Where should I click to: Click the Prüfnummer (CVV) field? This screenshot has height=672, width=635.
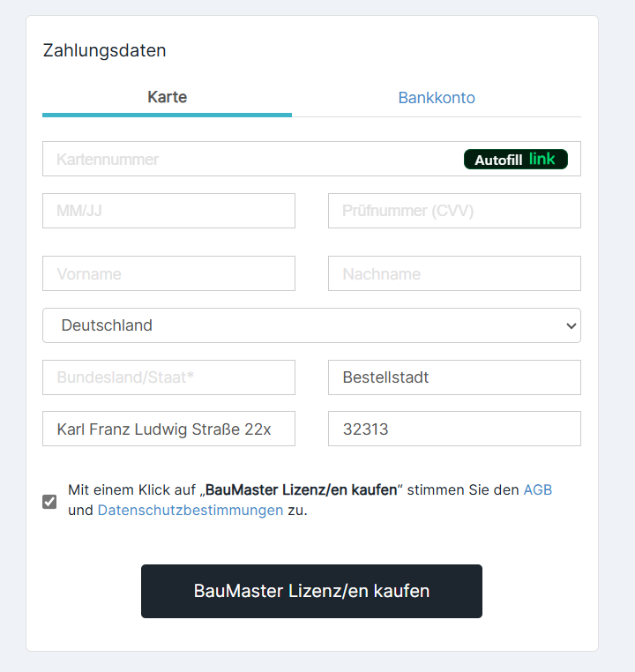[x=454, y=211]
